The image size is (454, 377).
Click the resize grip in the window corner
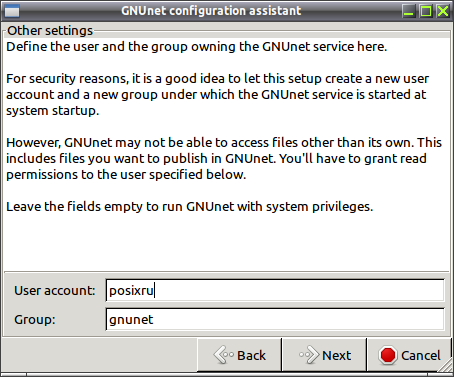[x=445, y=366]
